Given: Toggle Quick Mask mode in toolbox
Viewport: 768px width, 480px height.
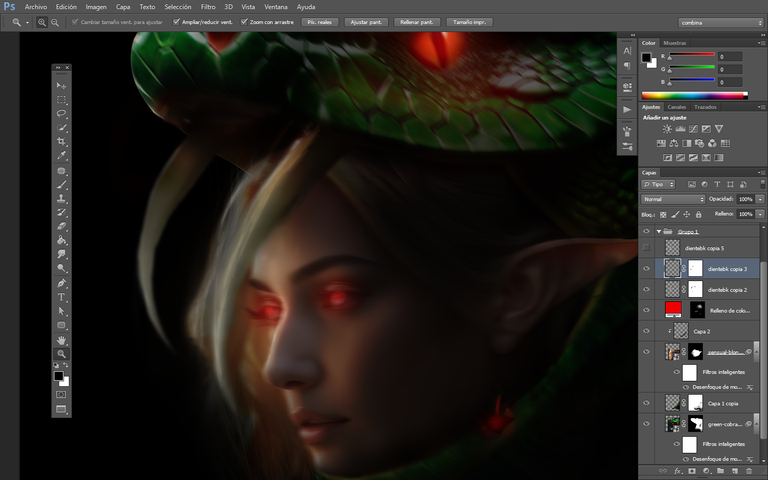Looking at the screenshot, I should [x=61, y=394].
